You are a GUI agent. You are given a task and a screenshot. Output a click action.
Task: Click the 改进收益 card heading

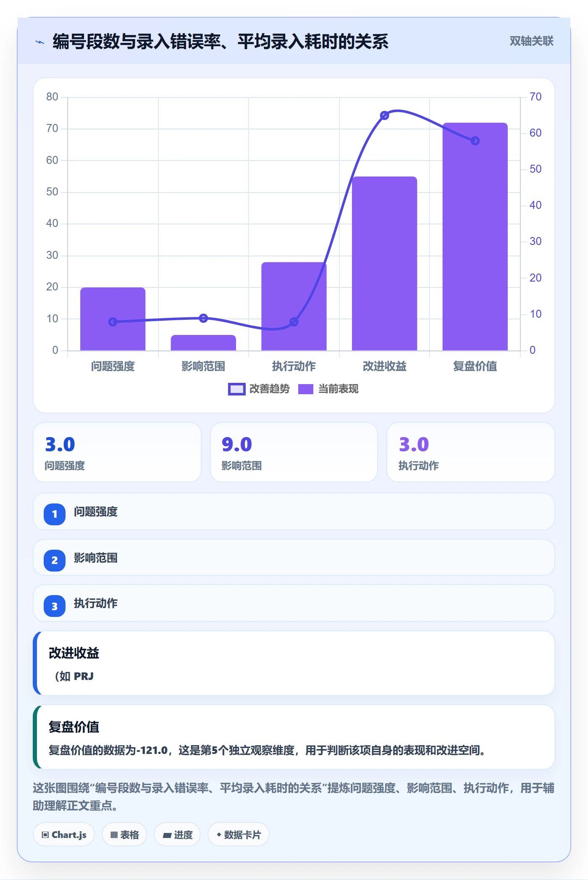click(74, 653)
